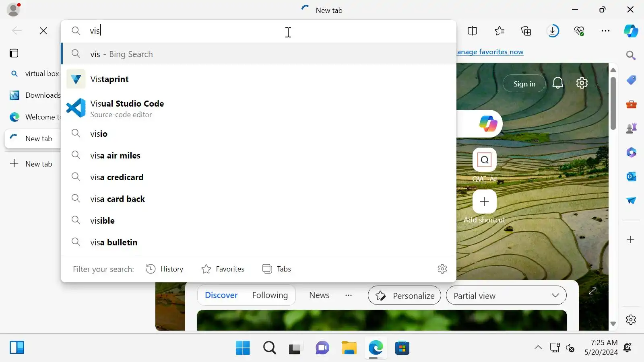Open the News feed tab
644x362 pixels.
(319, 295)
